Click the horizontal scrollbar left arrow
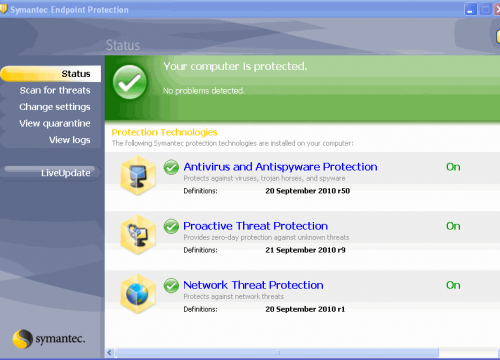 coord(110,353)
